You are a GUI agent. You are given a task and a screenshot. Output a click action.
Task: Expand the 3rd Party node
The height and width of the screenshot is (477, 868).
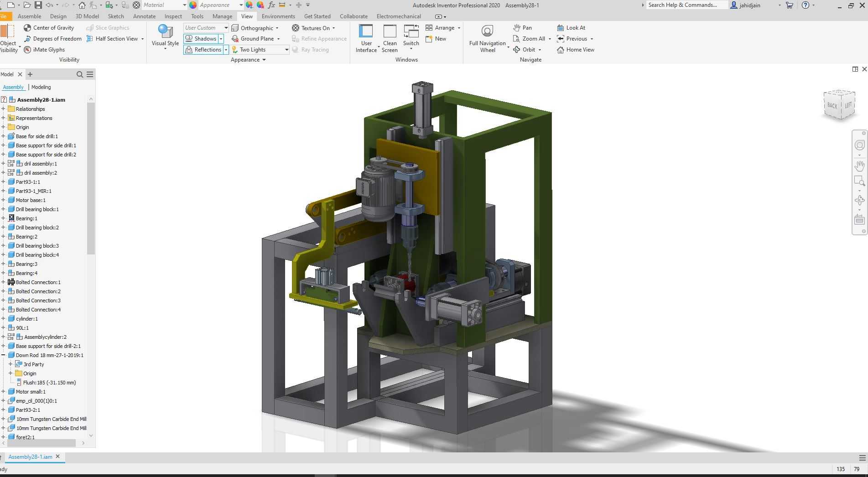[x=10, y=364]
